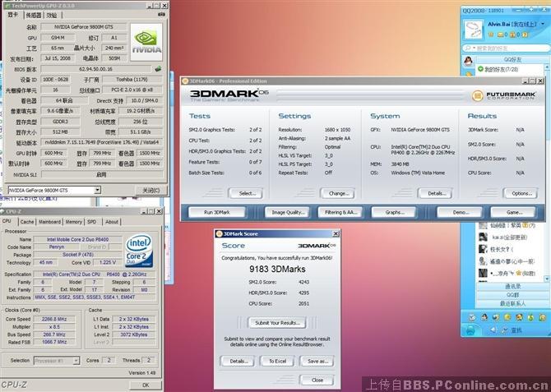Viewport: 551px width, 392px height.
Task: Click the Save as... button
Action: 317,361
